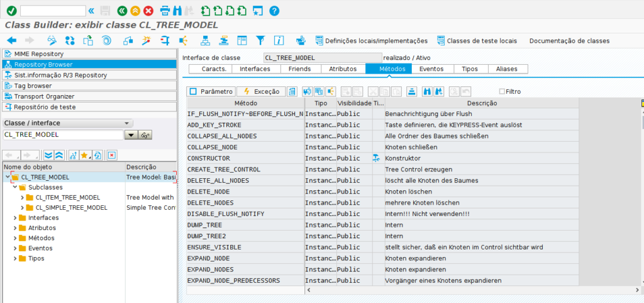Click the magic wand activate icon

click(x=145, y=41)
